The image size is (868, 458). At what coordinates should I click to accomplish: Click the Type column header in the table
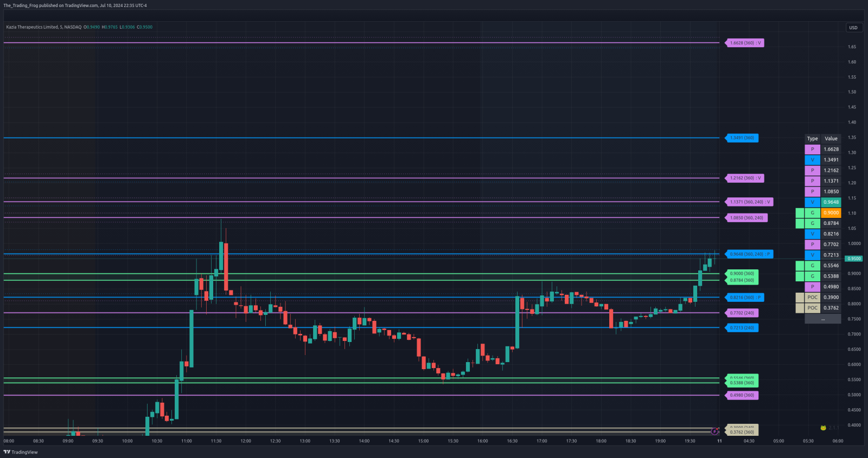click(812, 139)
